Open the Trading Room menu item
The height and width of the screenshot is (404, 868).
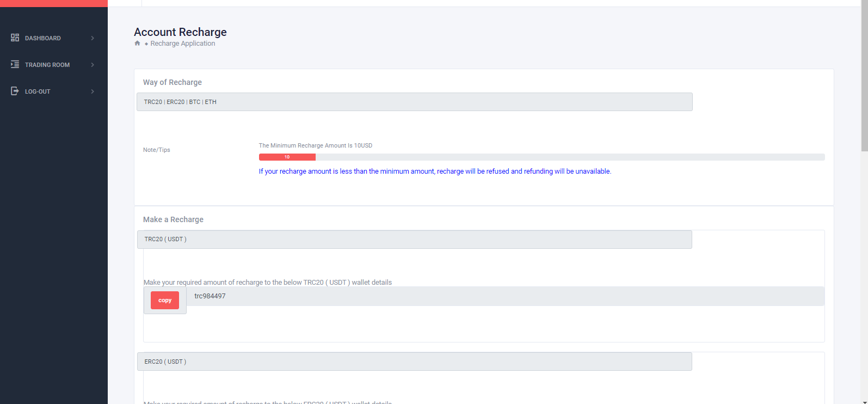click(47, 65)
